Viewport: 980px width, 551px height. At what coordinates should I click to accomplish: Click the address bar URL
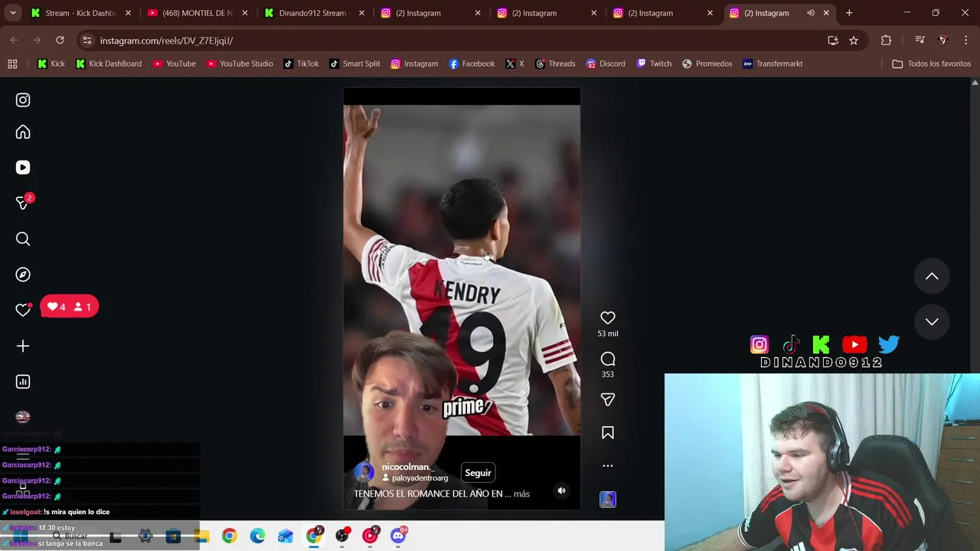(x=166, y=41)
